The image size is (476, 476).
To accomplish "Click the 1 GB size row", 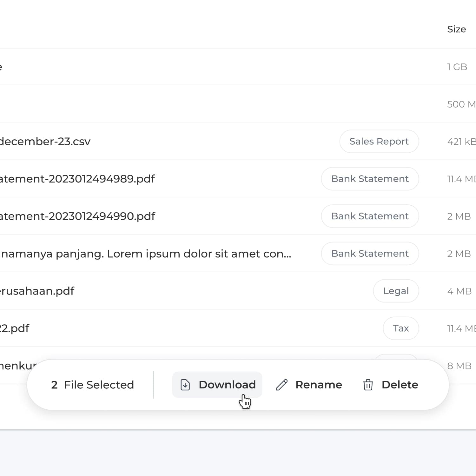I will pyautogui.click(x=457, y=67).
